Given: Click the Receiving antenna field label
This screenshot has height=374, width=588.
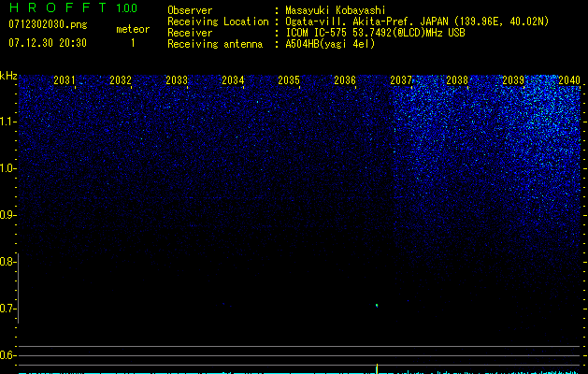Looking at the screenshot, I should pos(215,44).
